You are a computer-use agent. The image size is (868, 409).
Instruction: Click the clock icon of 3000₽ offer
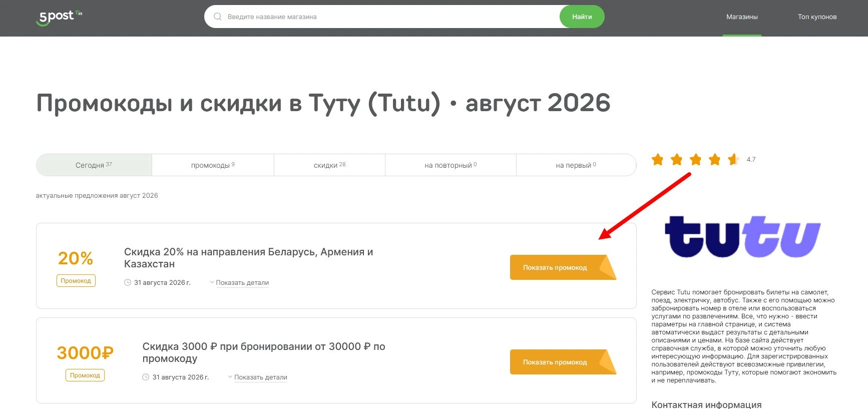coord(146,377)
